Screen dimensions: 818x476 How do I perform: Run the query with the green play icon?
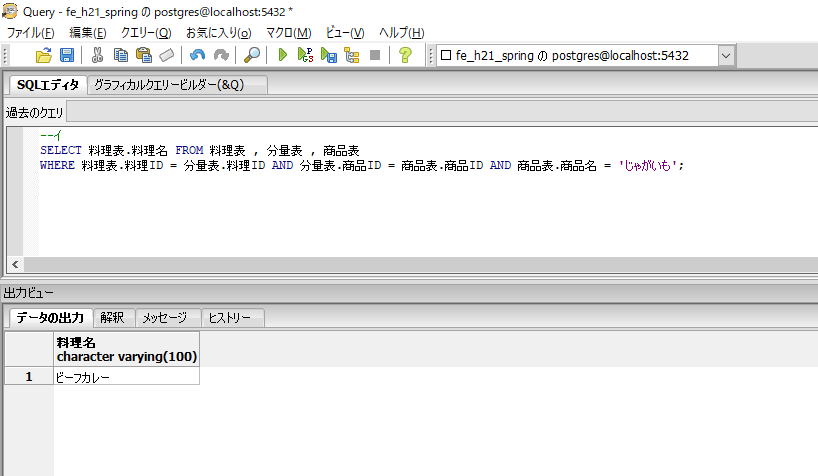click(283, 56)
